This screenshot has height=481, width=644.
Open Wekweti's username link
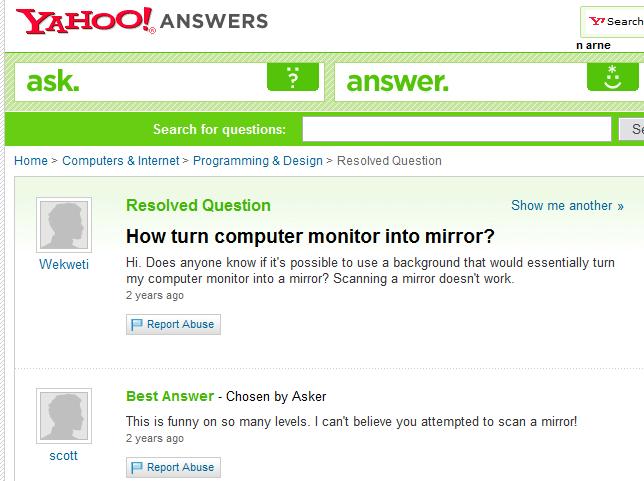point(64,265)
